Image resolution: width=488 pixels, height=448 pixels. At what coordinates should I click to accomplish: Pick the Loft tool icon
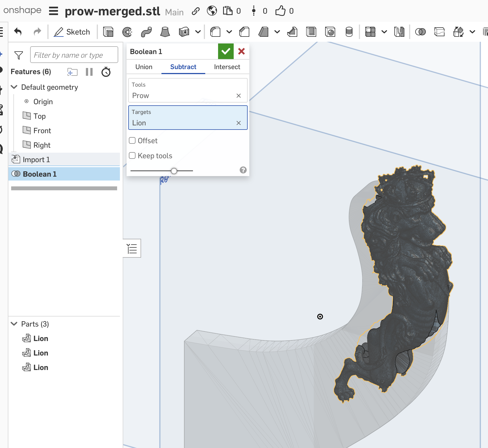(165, 32)
